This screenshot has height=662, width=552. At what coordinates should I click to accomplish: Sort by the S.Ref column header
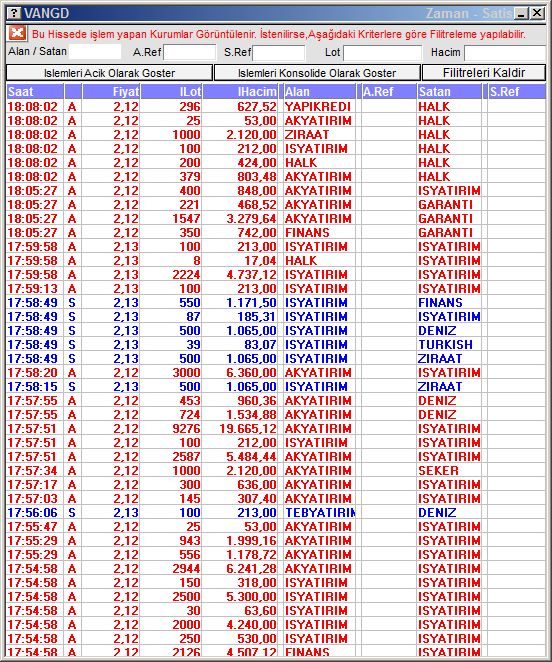tap(517, 92)
